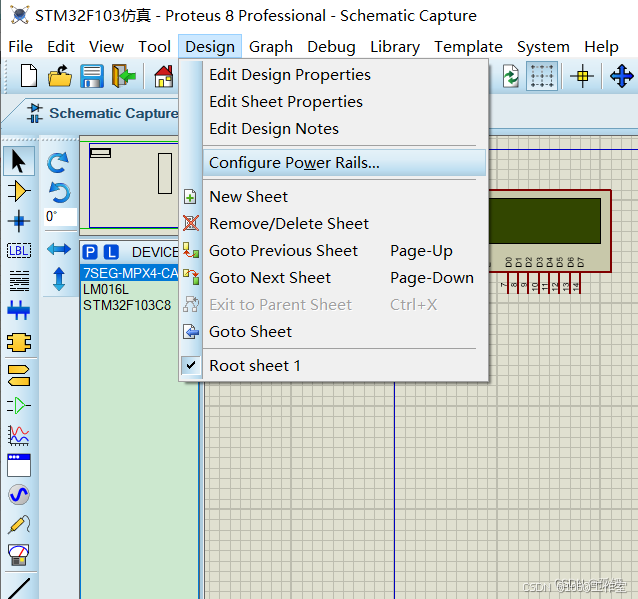Screen dimensions: 638x599
Task: Click the New Design file icon
Action: click(28, 76)
